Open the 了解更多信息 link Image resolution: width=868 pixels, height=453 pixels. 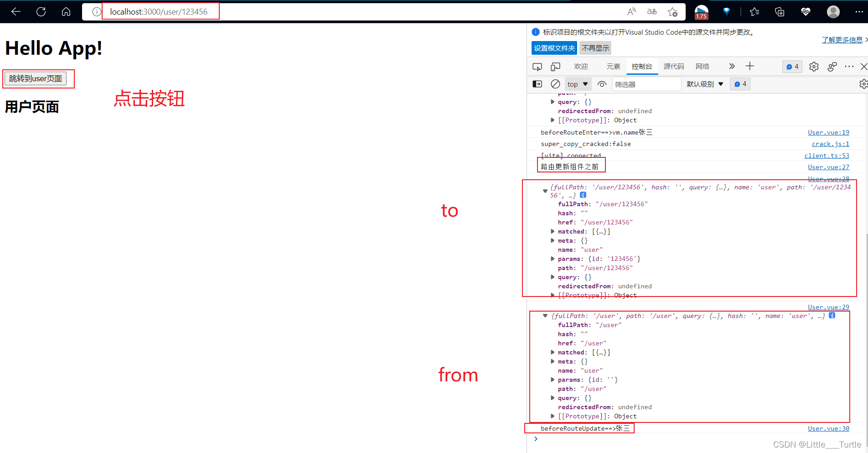click(x=842, y=40)
